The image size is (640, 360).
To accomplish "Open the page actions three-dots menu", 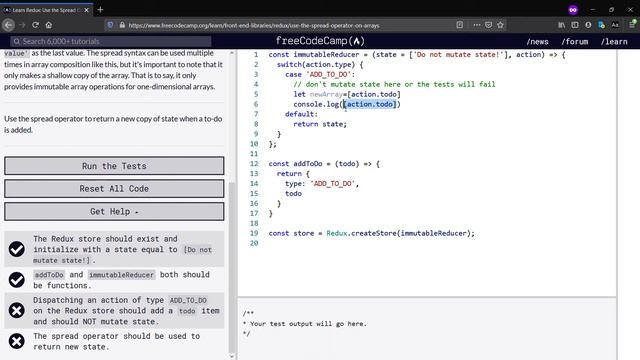I will coord(476,25).
